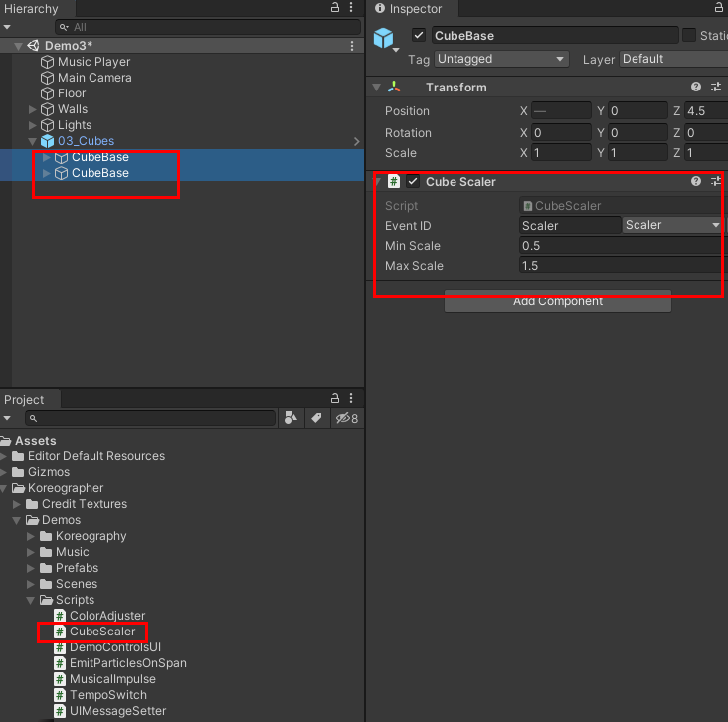Open Transform component help
728x722 pixels.
point(695,87)
